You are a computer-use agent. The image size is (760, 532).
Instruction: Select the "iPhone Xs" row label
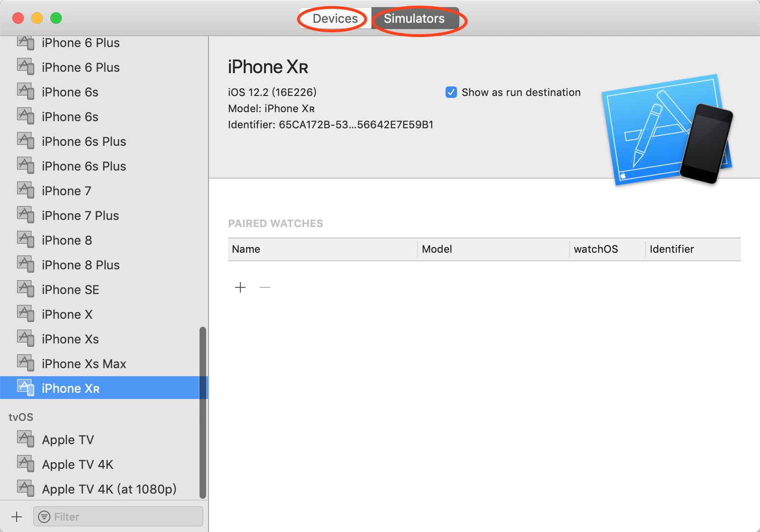pos(70,339)
